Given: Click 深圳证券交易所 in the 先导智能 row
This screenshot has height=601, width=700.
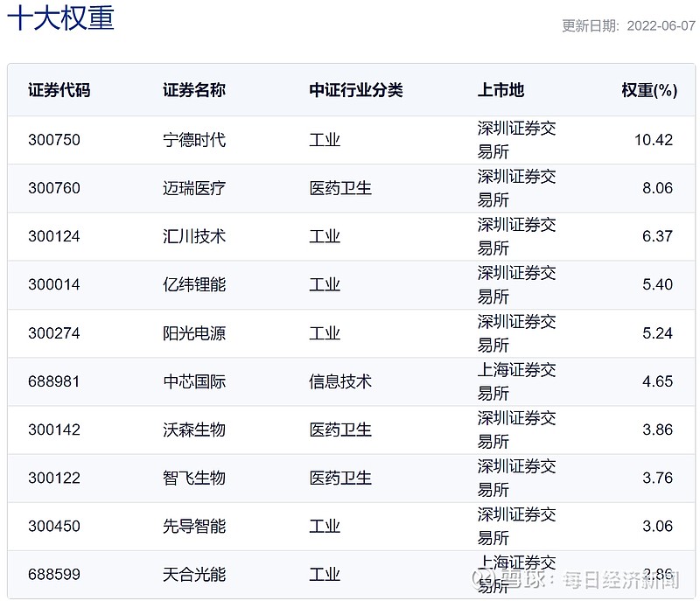Looking at the screenshot, I should tap(516, 527).
